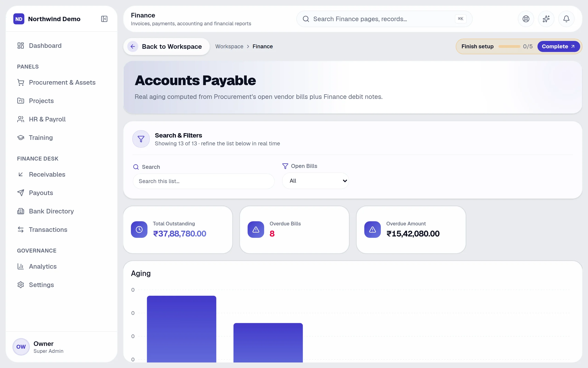Click the Accounts Payable heading
This screenshot has width=588, height=368.
pyautogui.click(x=195, y=80)
